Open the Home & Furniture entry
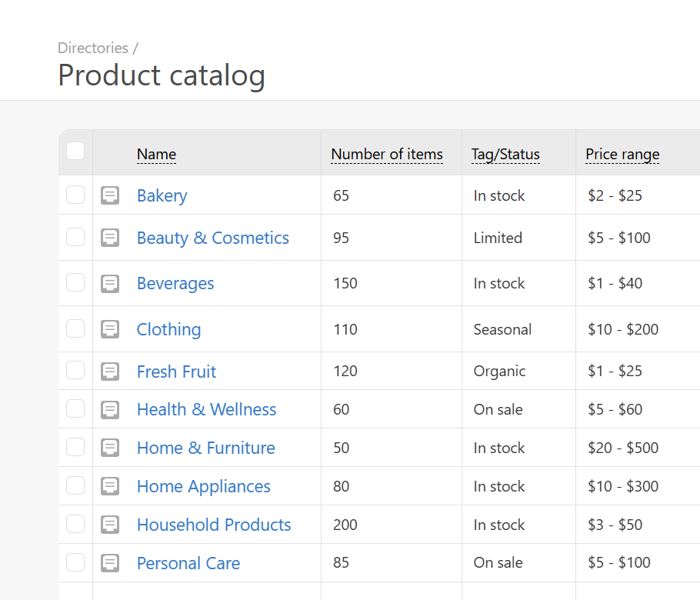 pos(205,447)
